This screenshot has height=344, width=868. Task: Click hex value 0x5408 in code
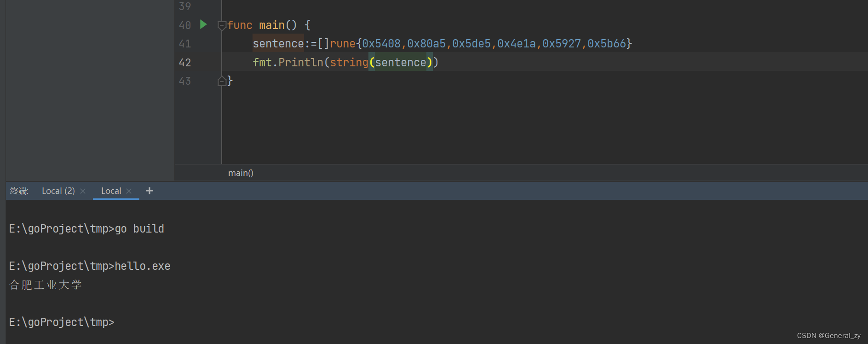pyautogui.click(x=381, y=44)
